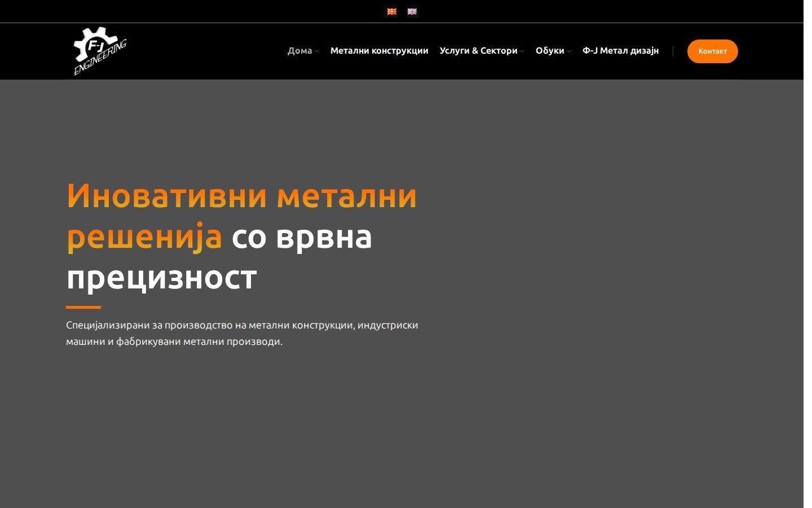Image resolution: width=812 pixels, height=508 pixels.
Task: Expand the Дома submenu chevron
Action: point(317,51)
